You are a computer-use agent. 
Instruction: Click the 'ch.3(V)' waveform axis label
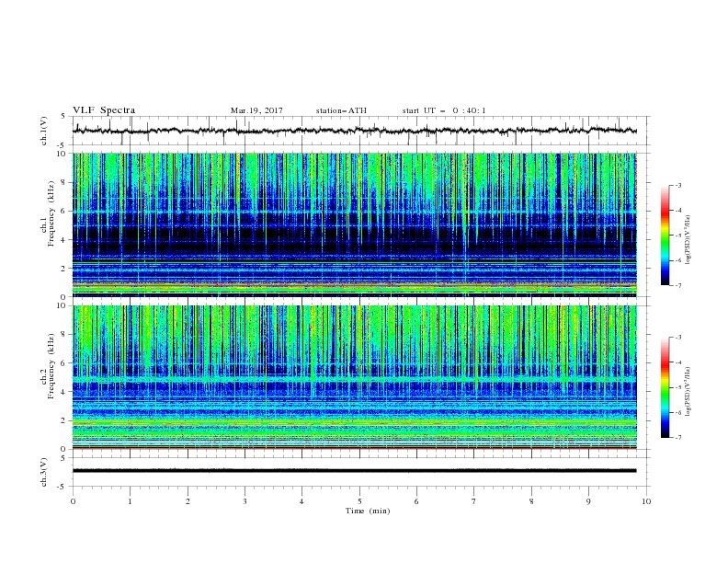[x=44, y=472]
